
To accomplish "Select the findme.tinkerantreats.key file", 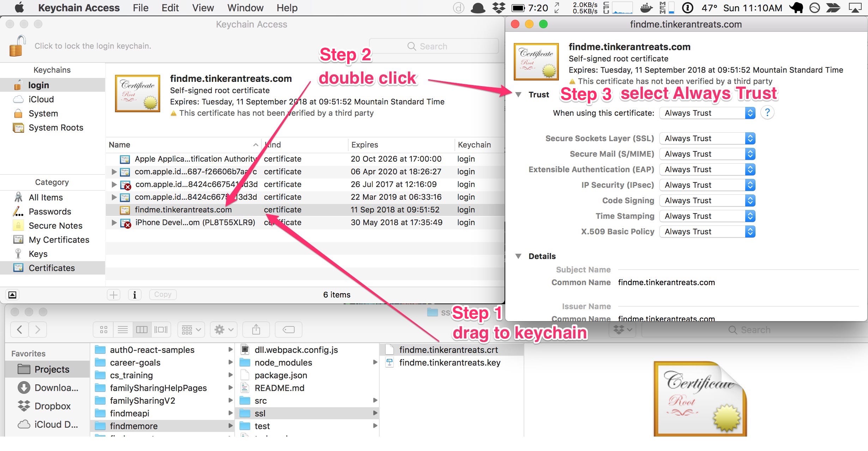I will (450, 362).
